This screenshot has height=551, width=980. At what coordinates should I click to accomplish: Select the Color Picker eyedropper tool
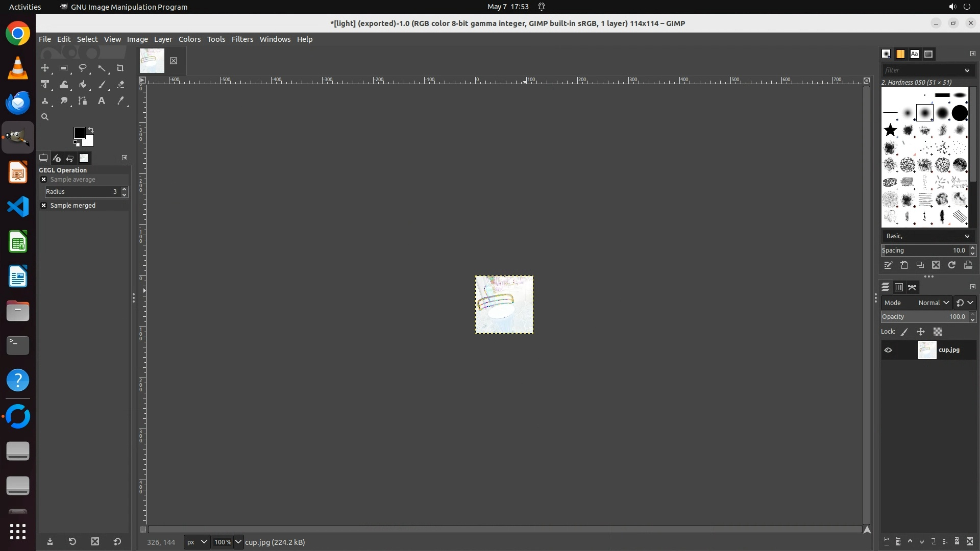click(x=120, y=101)
